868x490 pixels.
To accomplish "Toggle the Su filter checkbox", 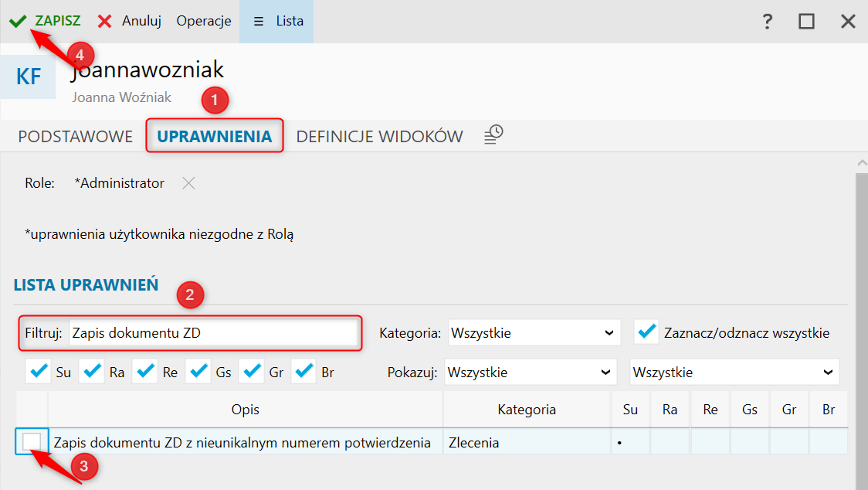I will [x=38, y=372].
